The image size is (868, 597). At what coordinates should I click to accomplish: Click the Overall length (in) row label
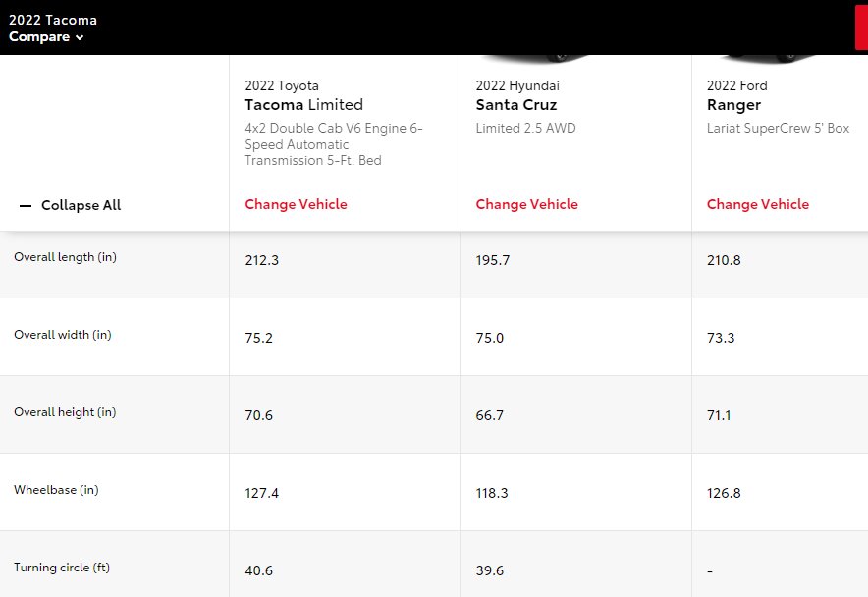click(x=66, y=257)
